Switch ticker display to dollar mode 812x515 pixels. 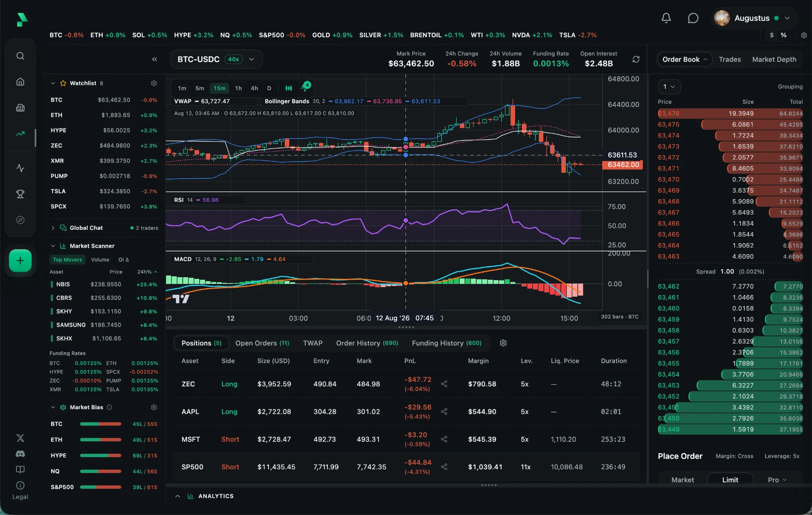(772, 35)
